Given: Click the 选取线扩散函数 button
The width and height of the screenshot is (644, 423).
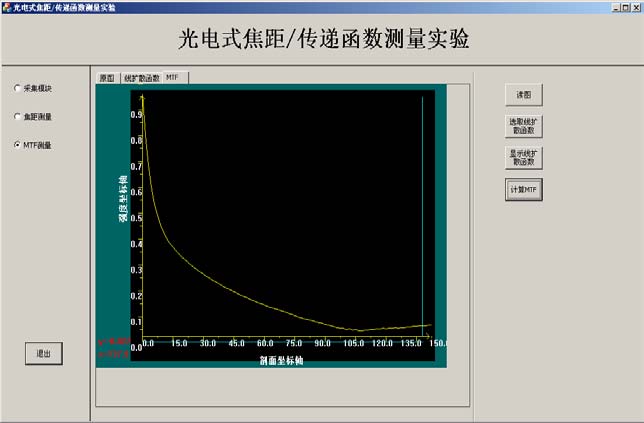Looking at the screenshot, I should coord(524,126).
